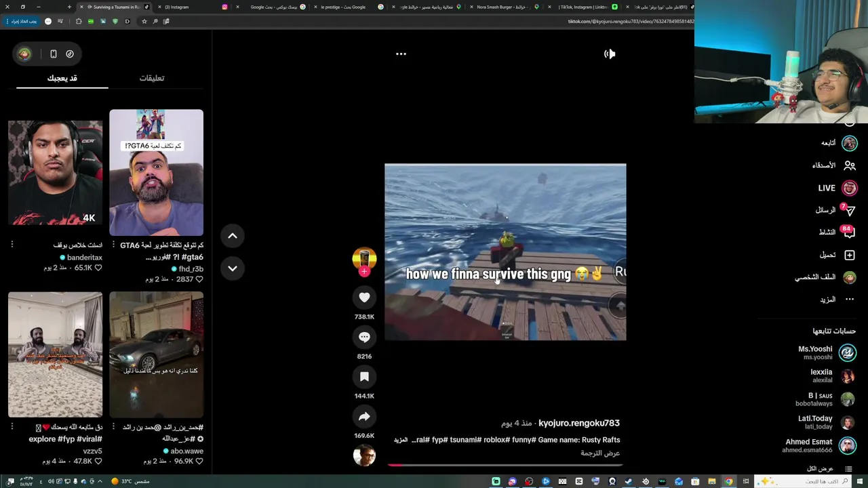Image resolution: width=868 pixels, height=488 pixels.
Task: Open the kyojuro.rengoku783 creator profile link
Action: (579, 423)
